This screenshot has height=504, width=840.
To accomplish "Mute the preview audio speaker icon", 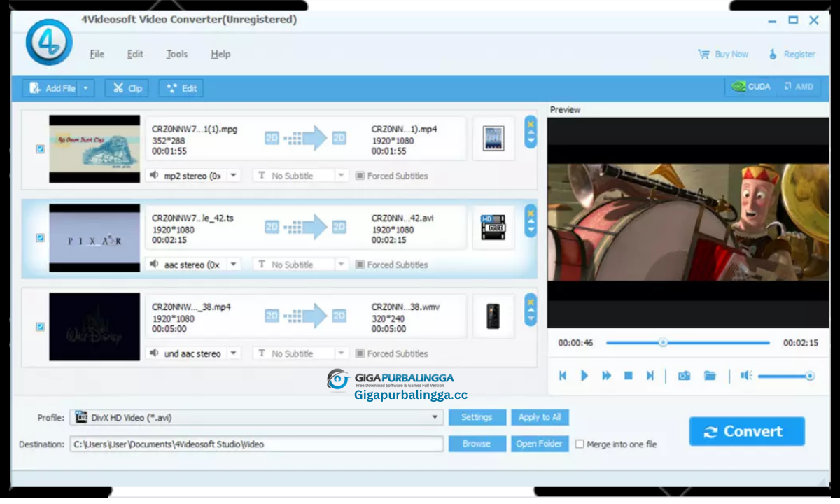I will click(746, 376).
